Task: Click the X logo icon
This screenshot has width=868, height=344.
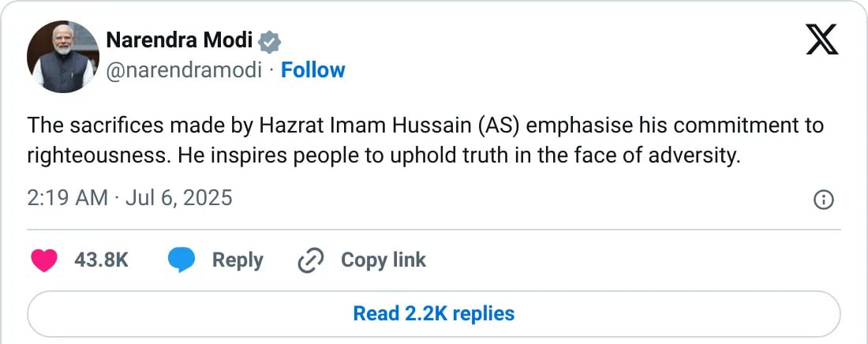Action: coord(822,39)
